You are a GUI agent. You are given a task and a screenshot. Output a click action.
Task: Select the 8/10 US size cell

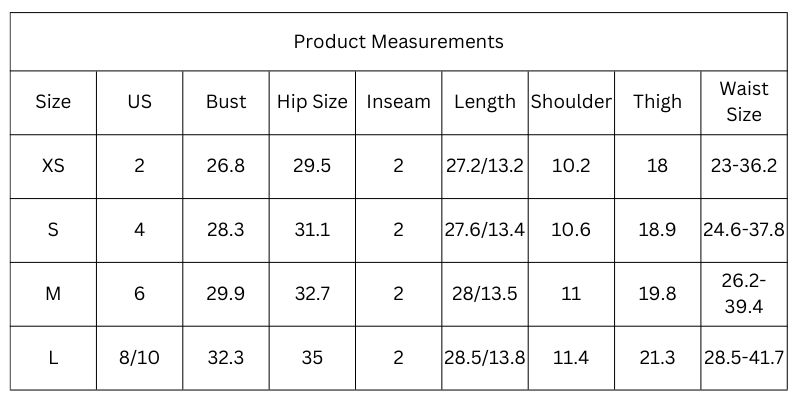[140, 358]
